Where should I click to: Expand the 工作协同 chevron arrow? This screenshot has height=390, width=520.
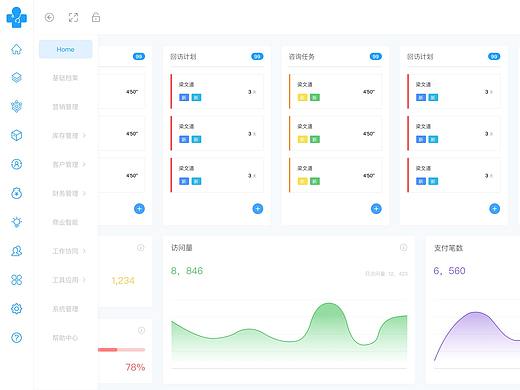84,251
